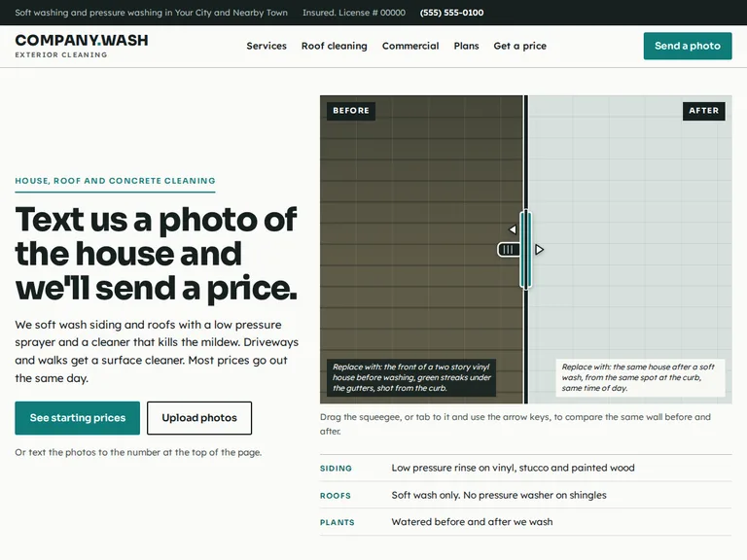Viewport: 747px width, 560px height.
Task: Go to the Commercial nav item
Action: 410,47
